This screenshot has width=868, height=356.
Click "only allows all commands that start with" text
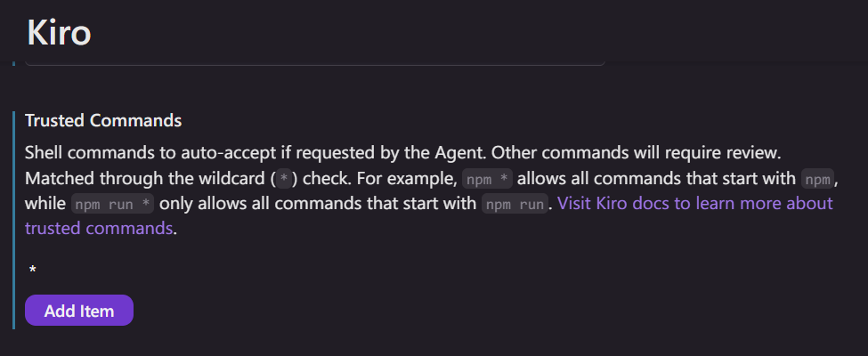pyautogui.click(x=318, y=203)
